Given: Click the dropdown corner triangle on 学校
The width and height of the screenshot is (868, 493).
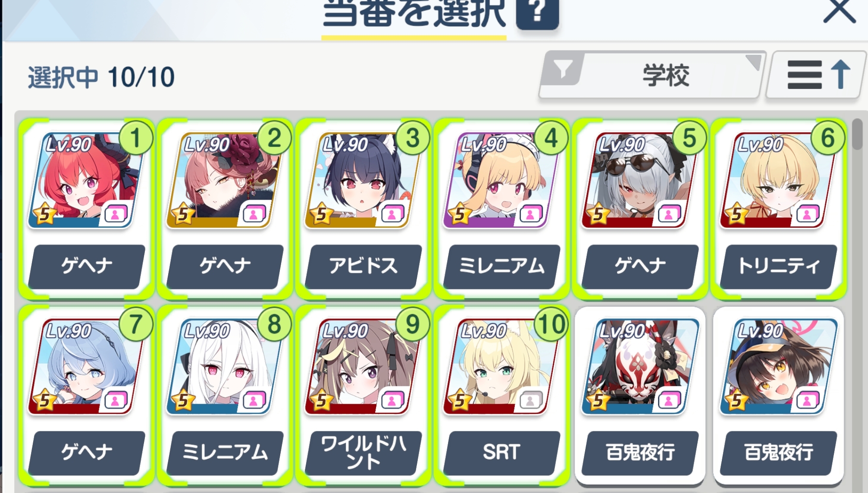Looking at the screenshot, I should click(x=754, y=62).
